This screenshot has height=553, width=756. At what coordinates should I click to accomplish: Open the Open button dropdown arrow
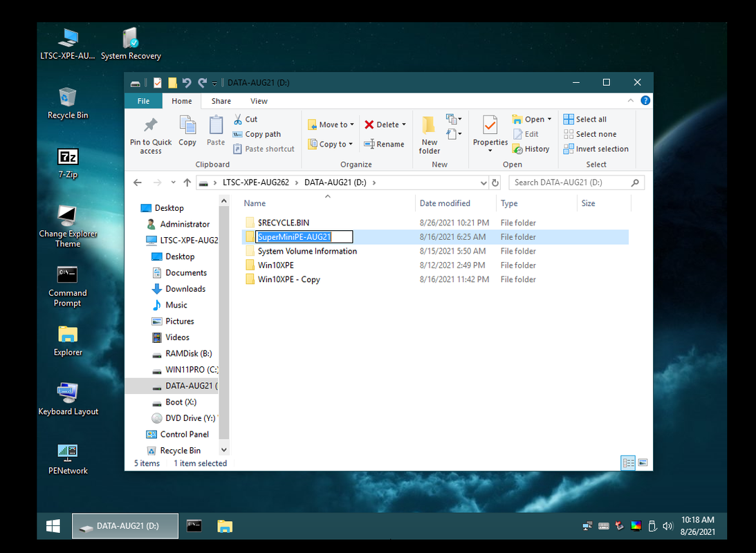point(549,119)
